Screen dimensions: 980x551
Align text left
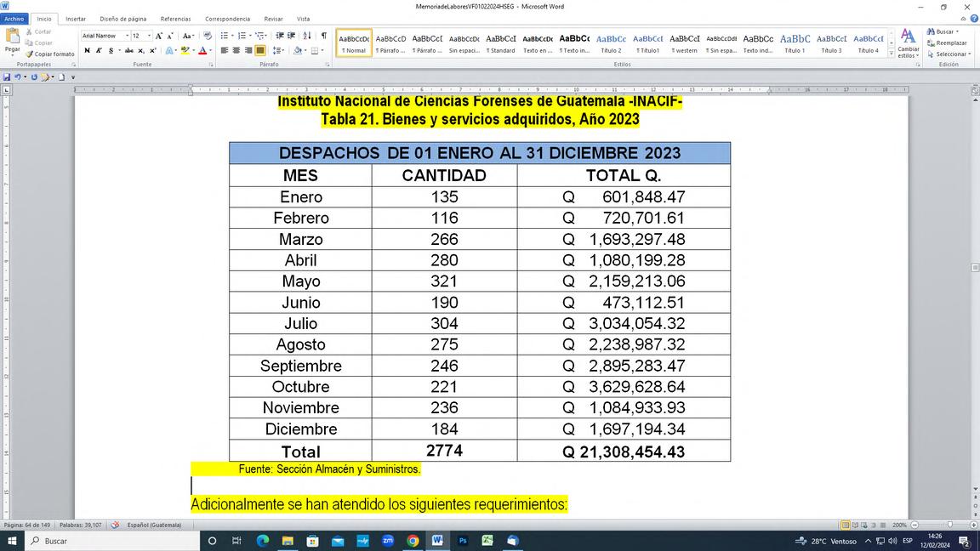tap(224, 51)
